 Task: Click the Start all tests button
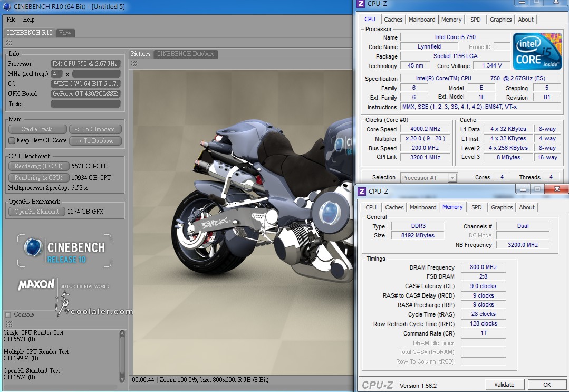pos(37,129)
